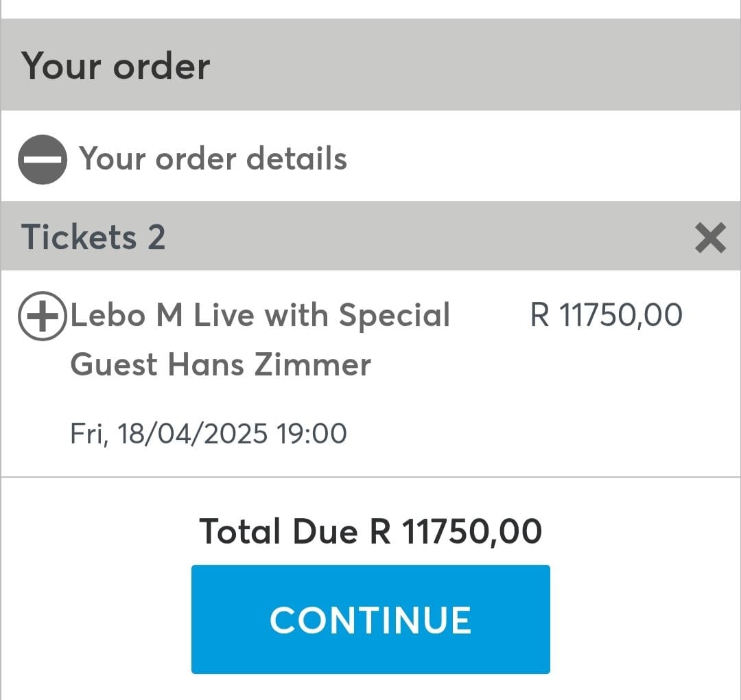Select the event date Fri, 18/04/2025
The width and height of the screenshot is (741, 700).
169,434
